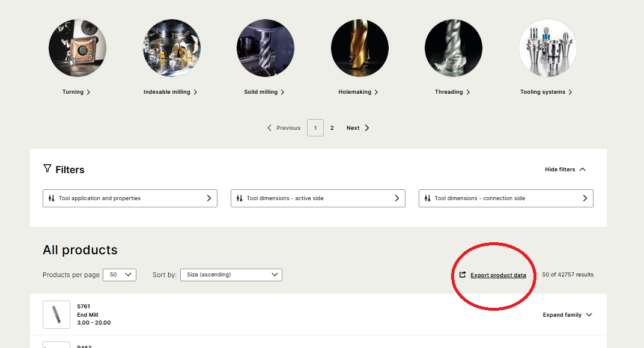644x348 pixels.
Task: Open the Turning category image
Action: (x=77, y=48)
